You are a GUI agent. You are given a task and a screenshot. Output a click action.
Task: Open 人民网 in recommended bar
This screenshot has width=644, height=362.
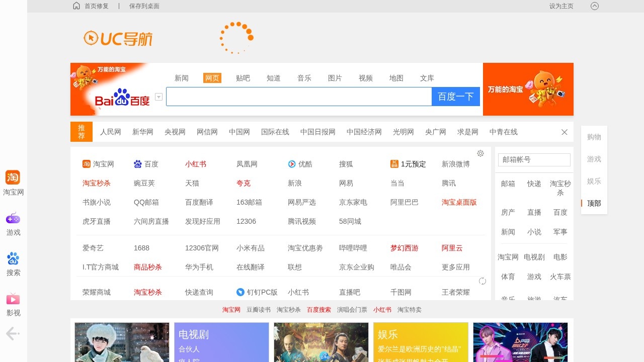coord(111,132)
